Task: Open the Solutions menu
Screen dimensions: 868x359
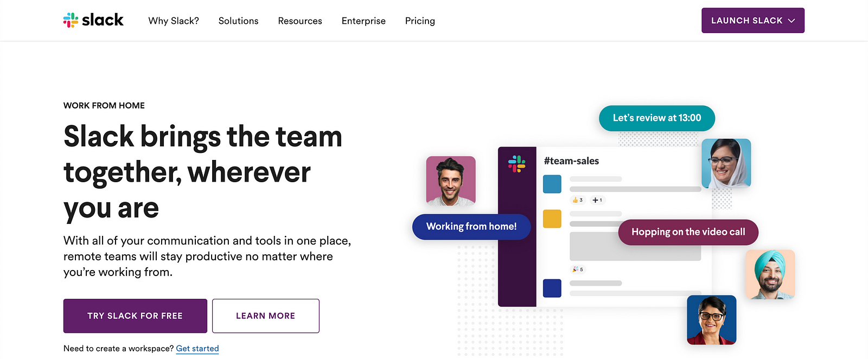Action: (x=238, y=21)
